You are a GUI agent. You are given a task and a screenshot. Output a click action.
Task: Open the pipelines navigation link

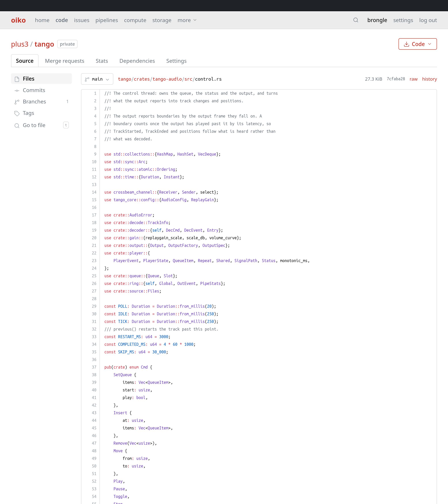tap(107, 20)
